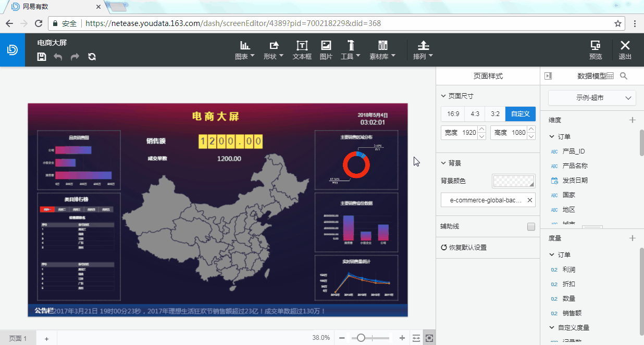Select the 自定义 custom page size

[521, 114]
